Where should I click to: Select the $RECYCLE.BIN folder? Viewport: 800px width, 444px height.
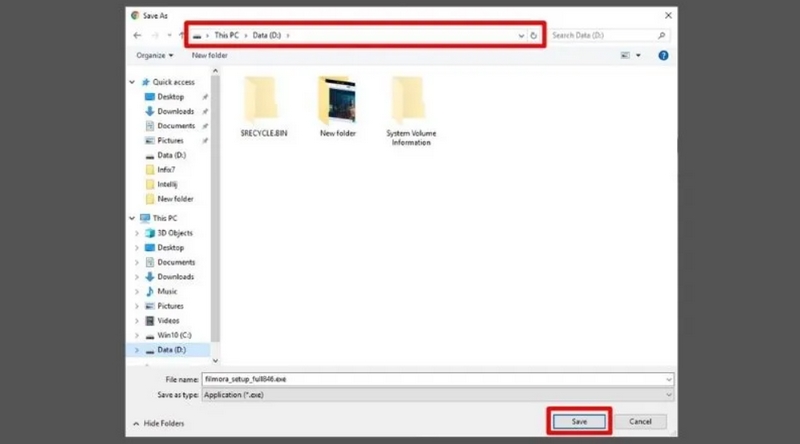264,107
